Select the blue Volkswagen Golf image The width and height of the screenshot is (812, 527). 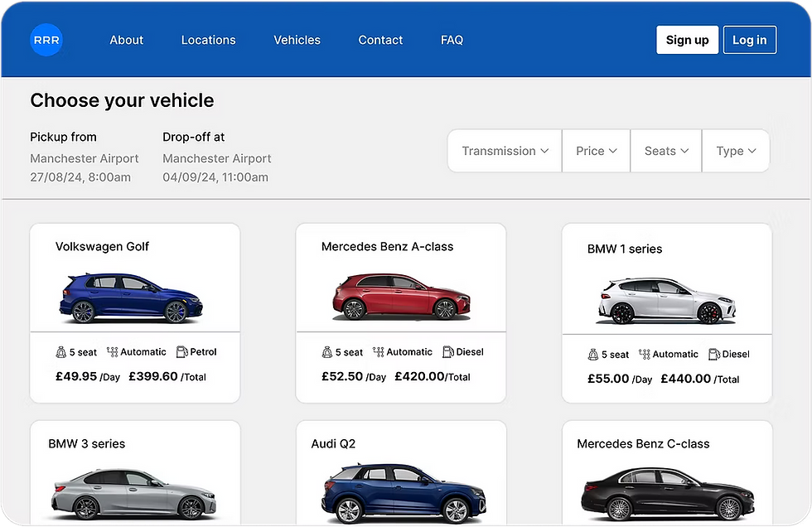[131, 297]
